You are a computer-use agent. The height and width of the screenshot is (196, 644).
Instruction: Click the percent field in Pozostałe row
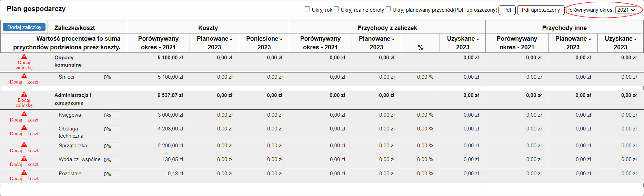pyautogui.click(x=111, y=174)
